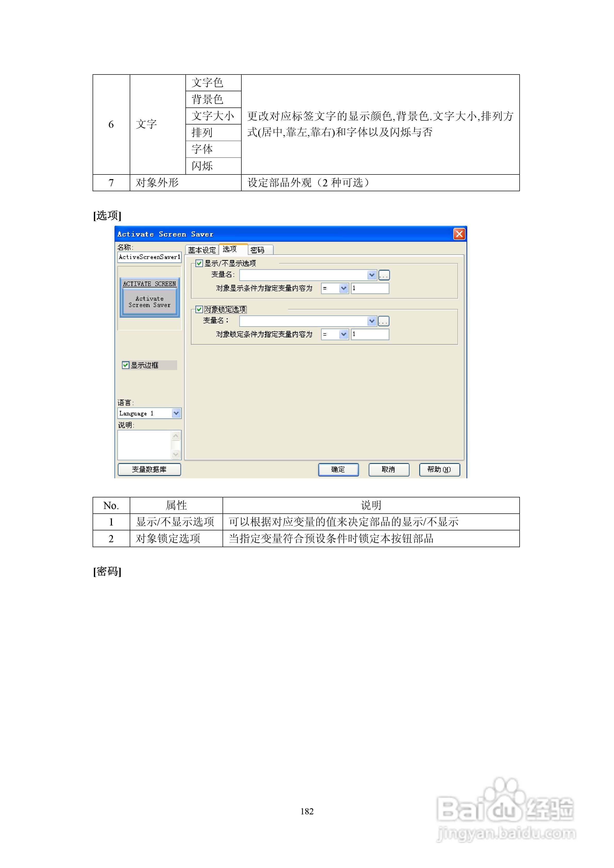Click the browse button beside lock variable name
Screen dimensions: 614x868
[x=384, y=321]
